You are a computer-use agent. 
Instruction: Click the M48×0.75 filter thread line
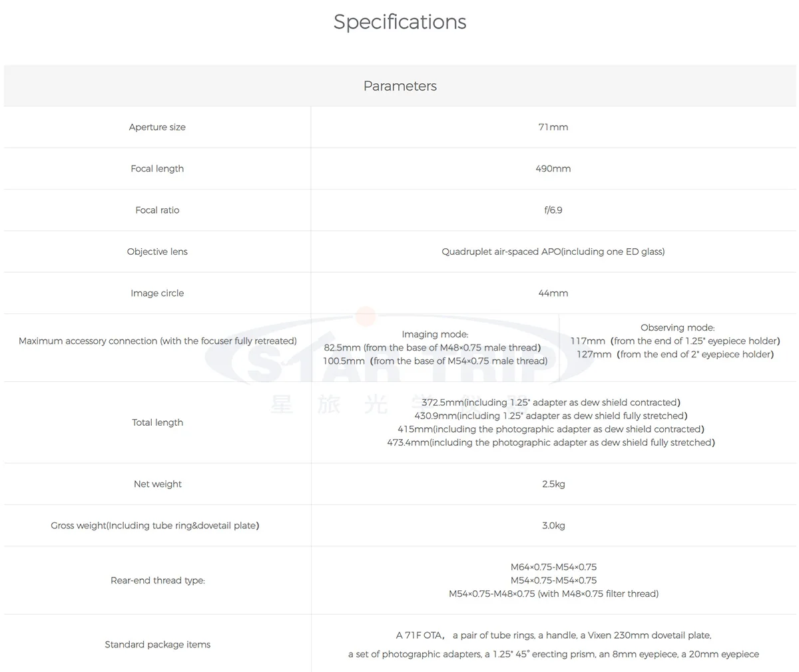[553, 593]
